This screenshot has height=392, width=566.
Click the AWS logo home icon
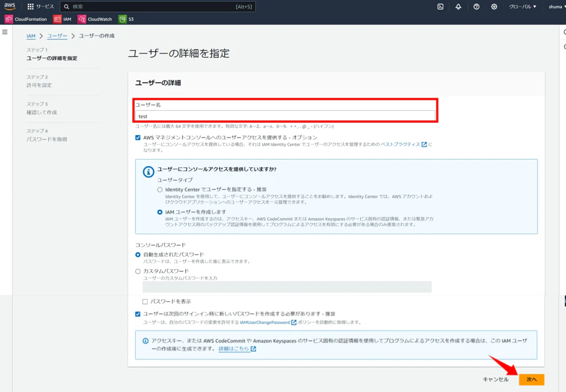click(9, 6)
